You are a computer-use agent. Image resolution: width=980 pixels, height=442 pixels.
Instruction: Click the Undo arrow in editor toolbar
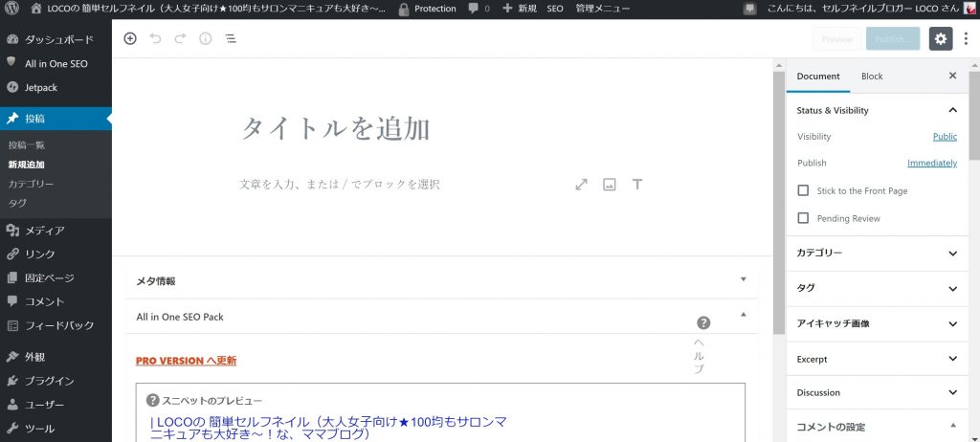[155, 39]
